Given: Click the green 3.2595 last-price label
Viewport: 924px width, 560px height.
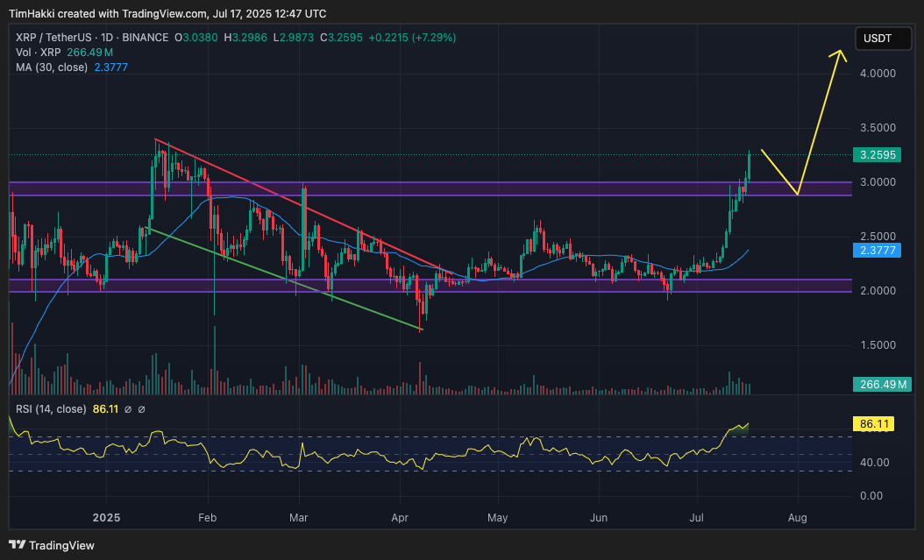Looking at the screenshot, I should [876, 154].
